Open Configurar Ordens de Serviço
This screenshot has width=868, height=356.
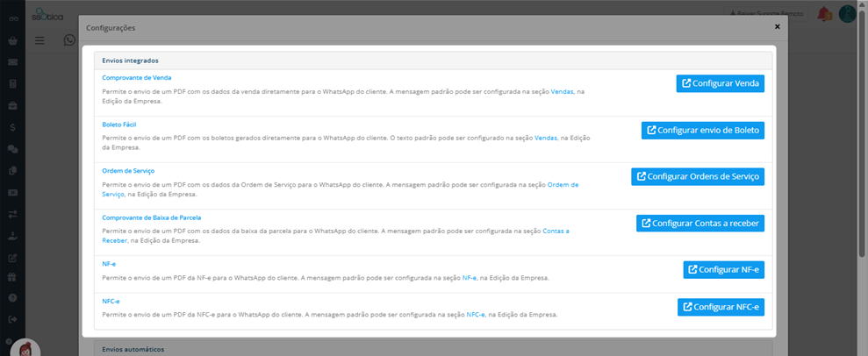(x=698, y=176)
